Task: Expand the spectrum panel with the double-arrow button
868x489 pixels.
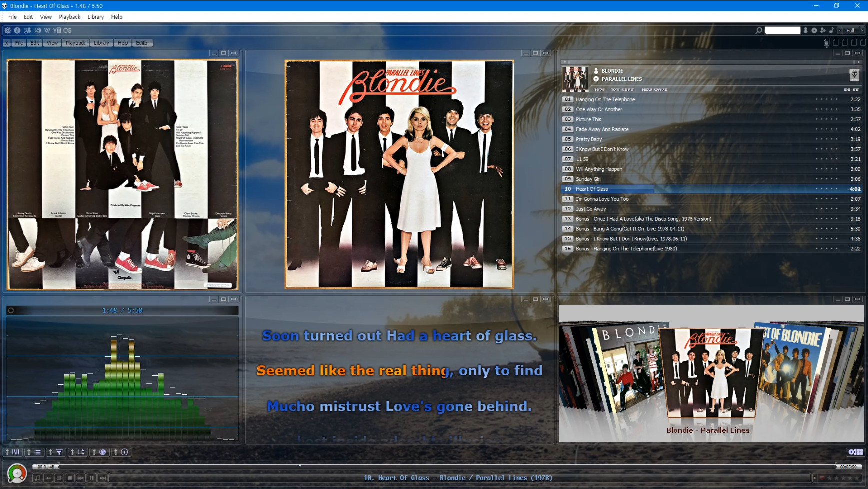Action: tap(234, 299)
